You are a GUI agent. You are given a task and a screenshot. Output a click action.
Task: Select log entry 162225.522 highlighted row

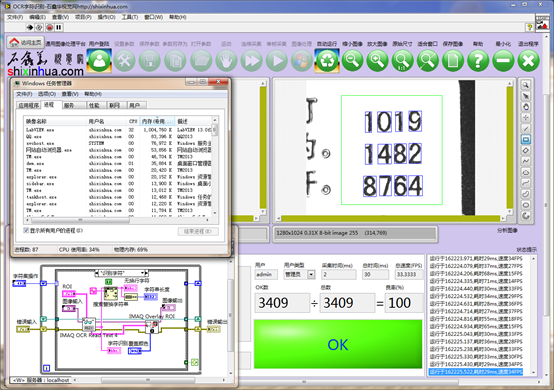(x=476, y=372)
